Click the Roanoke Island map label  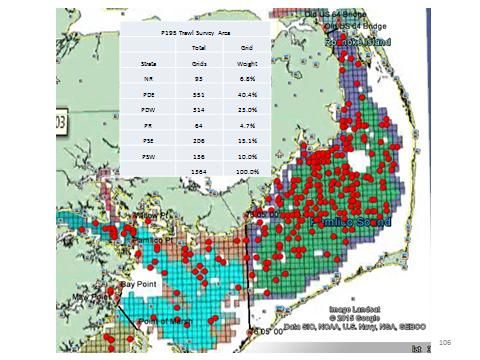tap(358, 42)
